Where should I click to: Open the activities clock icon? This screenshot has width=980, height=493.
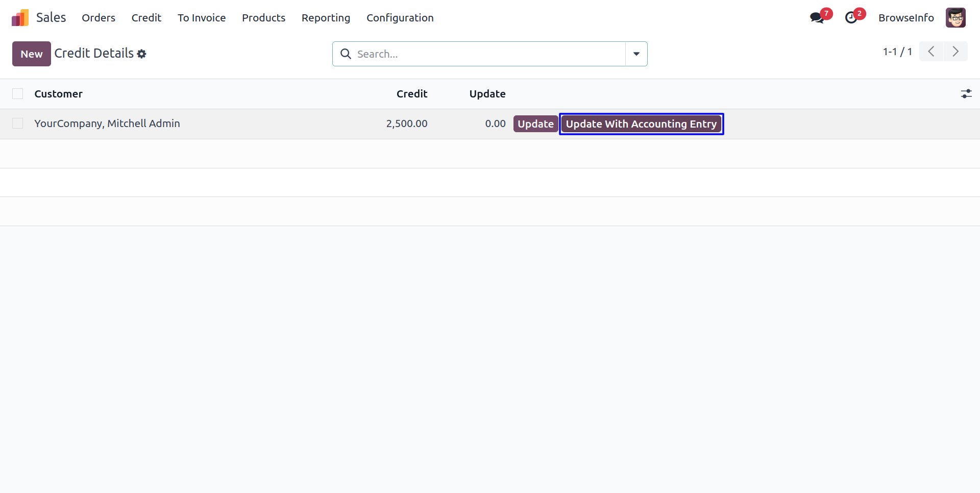(x=851, y=18)
